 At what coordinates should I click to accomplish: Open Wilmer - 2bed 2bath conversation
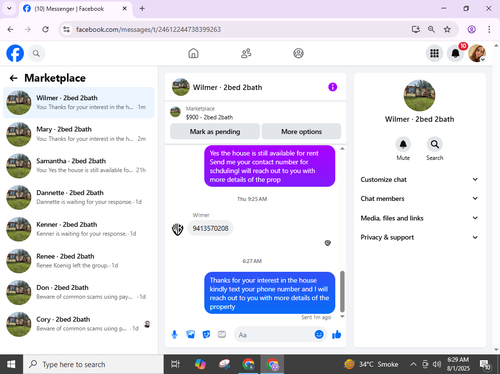79,102
